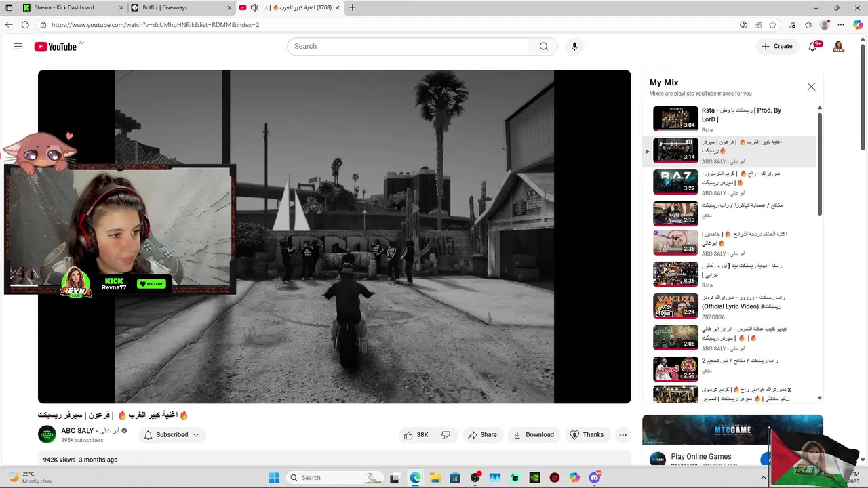The height and width of the screenshot is (488, 868).
Task: Go to the YouTube home logo
Action: click(56, 47)
